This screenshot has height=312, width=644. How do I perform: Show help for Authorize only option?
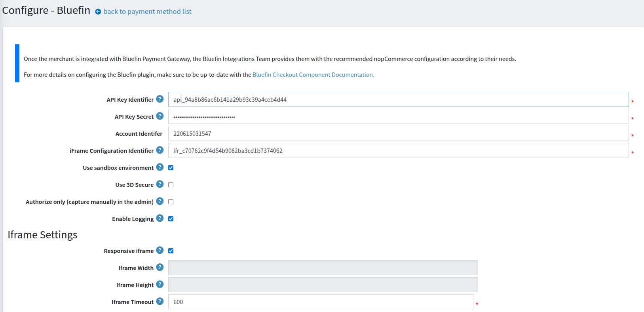pos(160,201)
